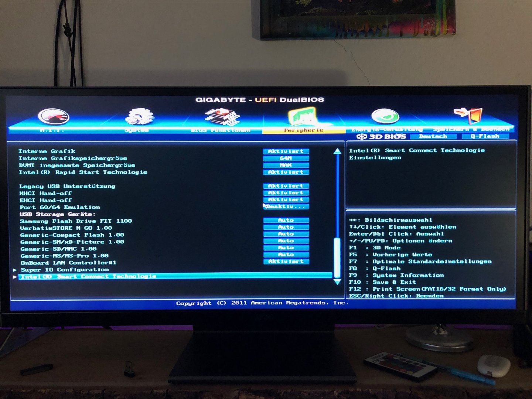Open the M.I.T. gauge icon

pos(54,117)
